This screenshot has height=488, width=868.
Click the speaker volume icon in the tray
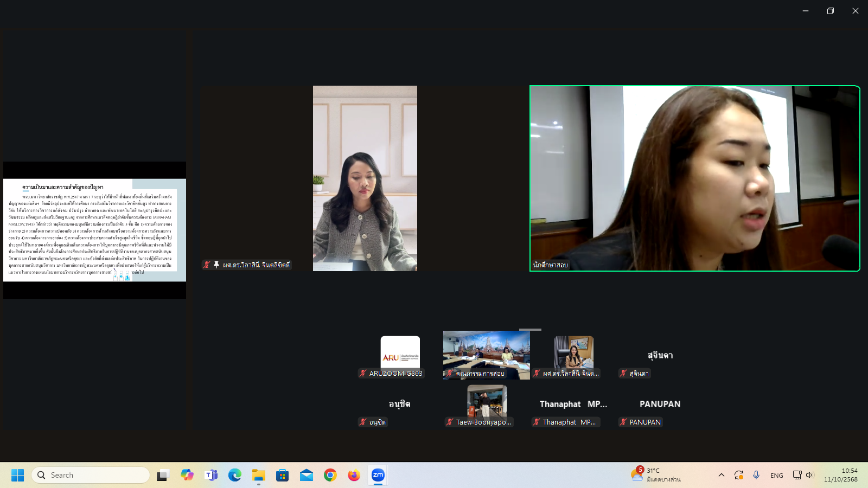[809, 475]
